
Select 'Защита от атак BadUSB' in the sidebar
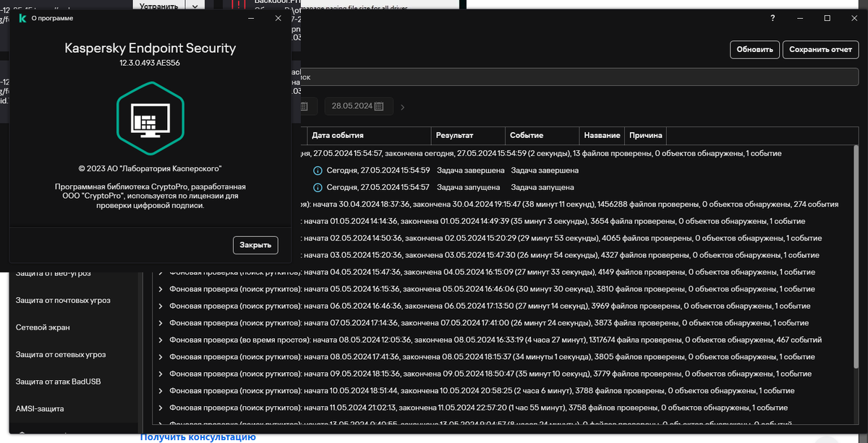point(59,382)
